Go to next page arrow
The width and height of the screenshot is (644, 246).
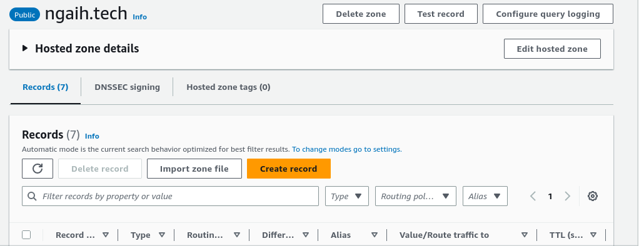568,196
